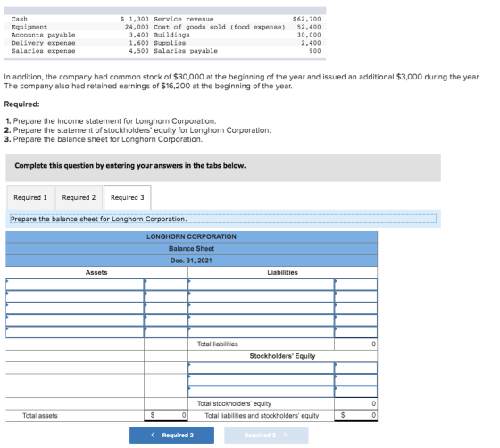
Task: Click the Salaries payable 900 value
Action: 315,51
